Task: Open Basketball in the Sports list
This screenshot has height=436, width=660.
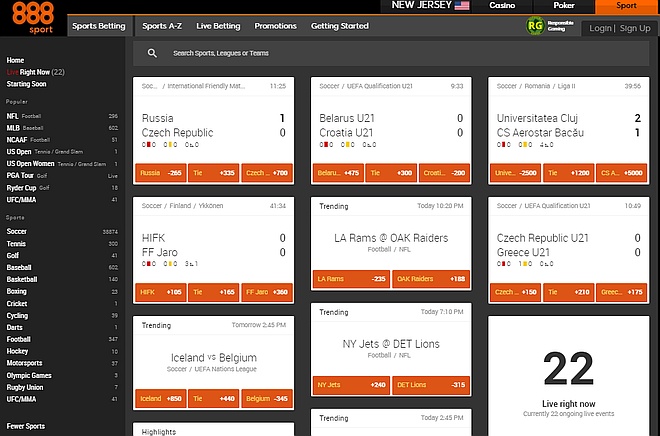Action: click(x=62, y=279)
